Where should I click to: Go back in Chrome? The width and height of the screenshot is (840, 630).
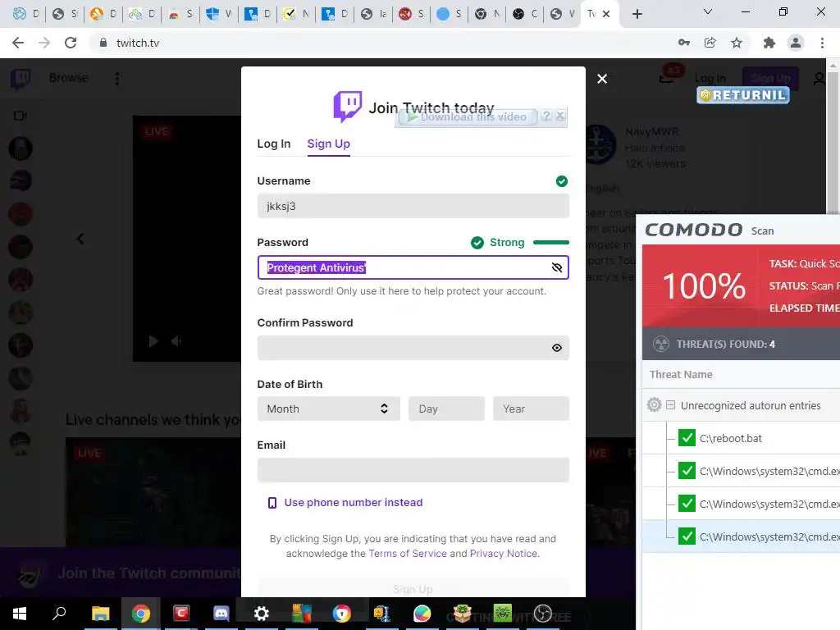pyautogui.click(x=18, y=43)
